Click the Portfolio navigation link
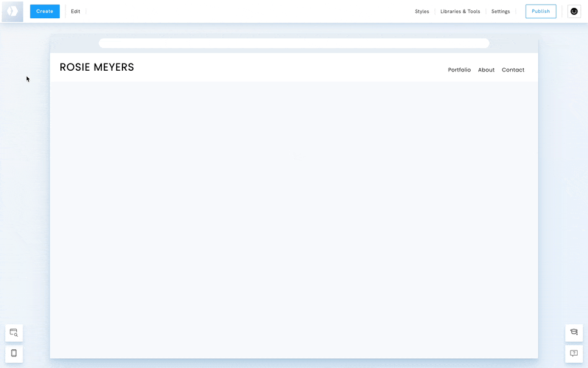588x368 pixels. (x=459, y=70)
